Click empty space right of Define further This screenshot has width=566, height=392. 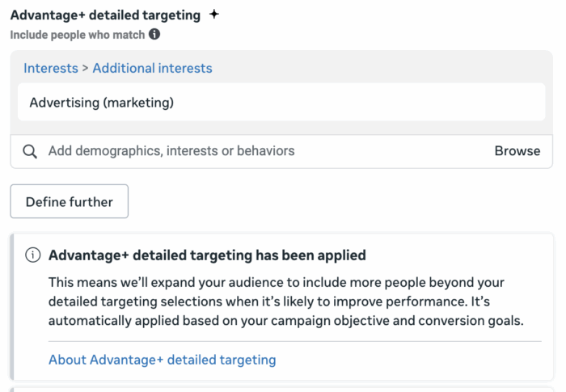point(340,202)
